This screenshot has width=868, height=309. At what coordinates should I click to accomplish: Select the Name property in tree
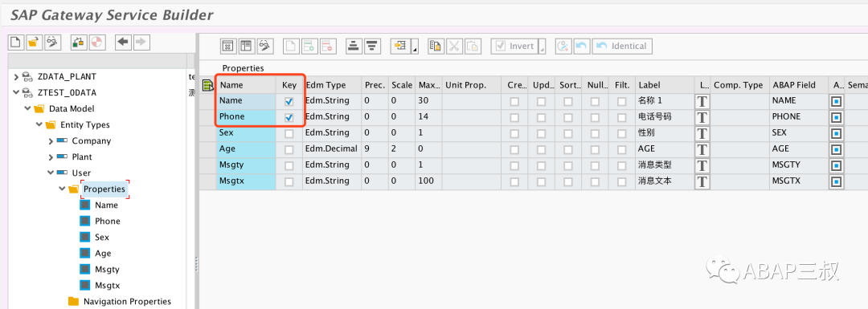click(106, 205)
